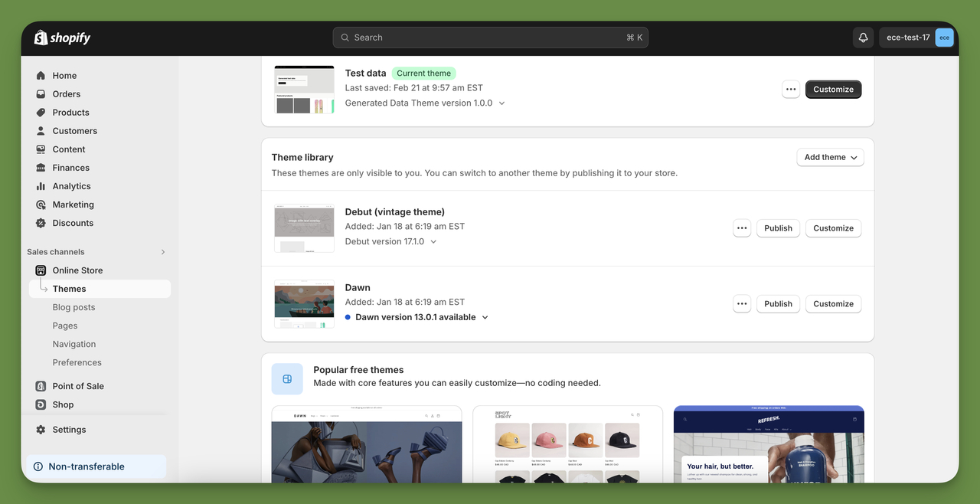
Task: Open ece-test-17 account menu
Action: pos(917,38)
